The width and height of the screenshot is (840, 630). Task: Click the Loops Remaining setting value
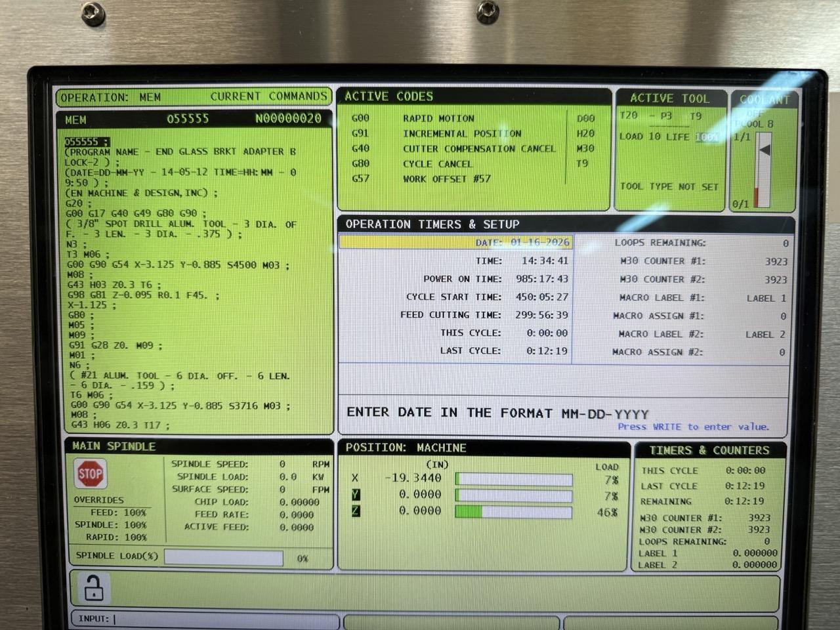pos(785,243)
